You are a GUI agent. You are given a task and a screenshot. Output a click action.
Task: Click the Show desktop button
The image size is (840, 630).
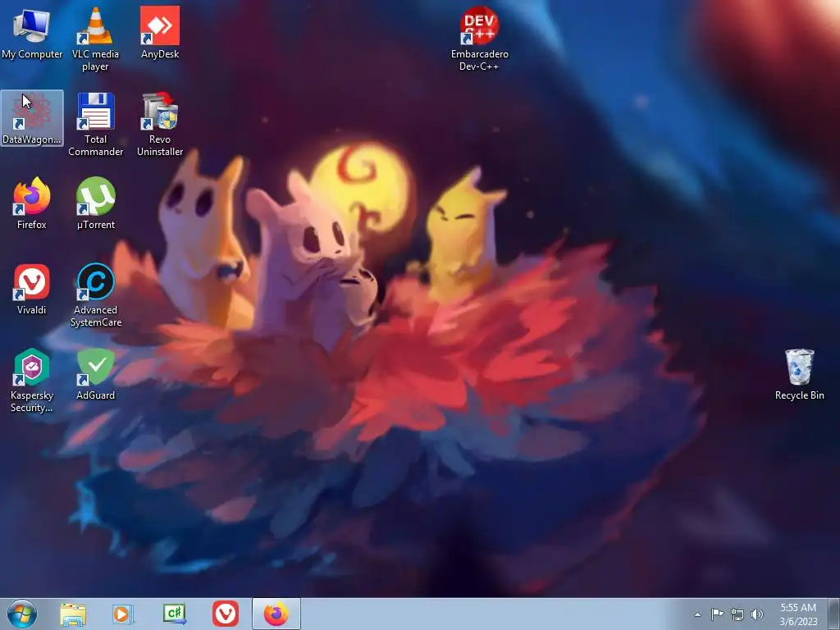point(833,614)
